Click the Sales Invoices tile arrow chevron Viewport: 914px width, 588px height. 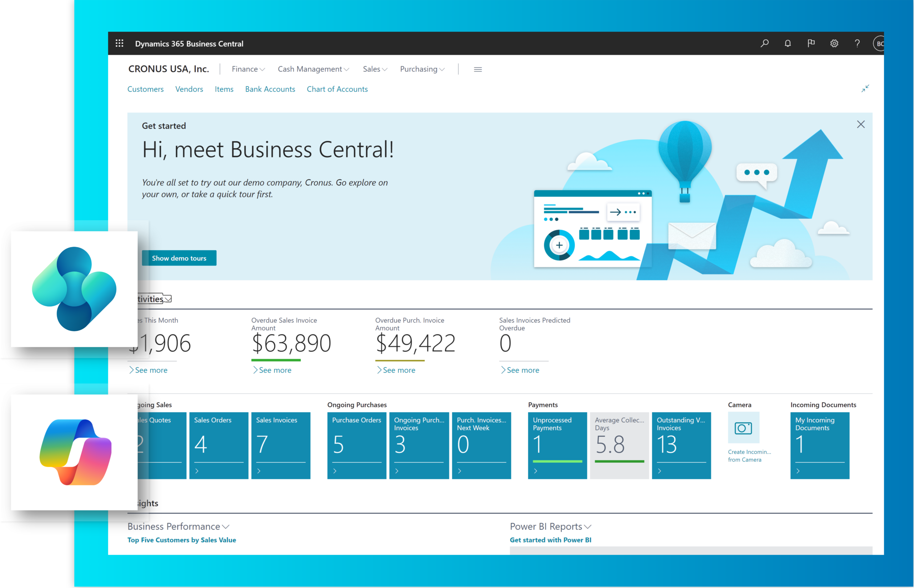coord(259,471)
